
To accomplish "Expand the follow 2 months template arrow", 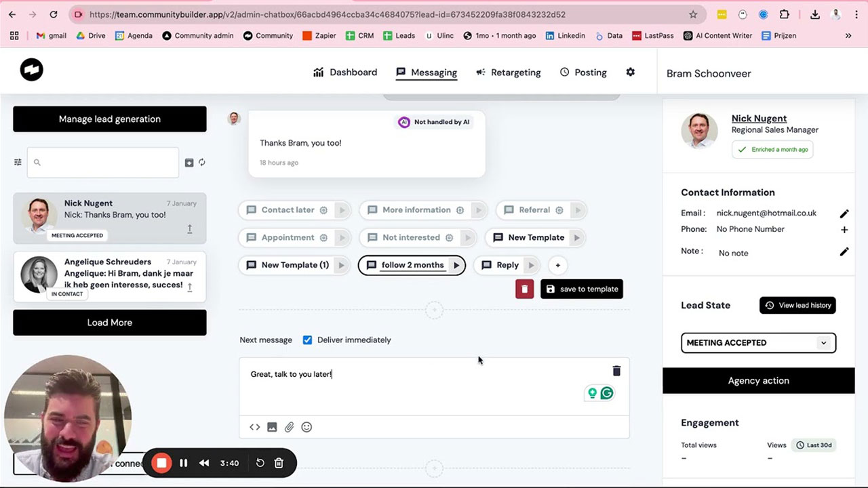I will coord(456,265).
